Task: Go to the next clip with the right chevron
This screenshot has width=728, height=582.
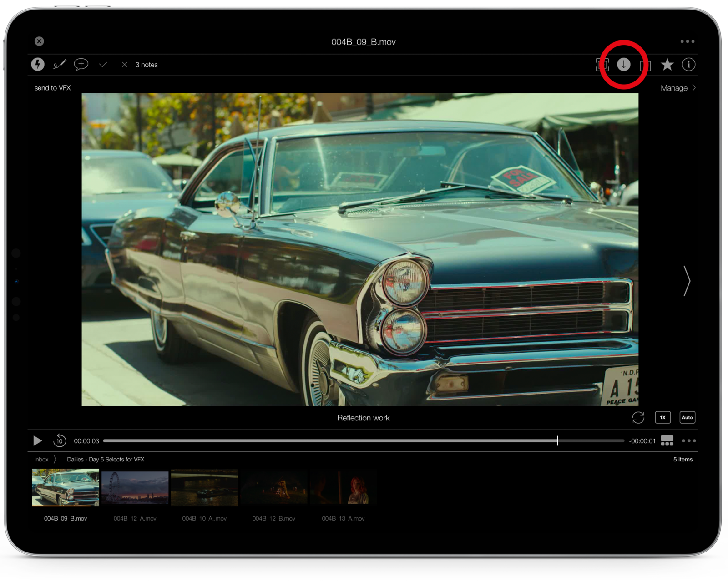Action: [687, 281]
